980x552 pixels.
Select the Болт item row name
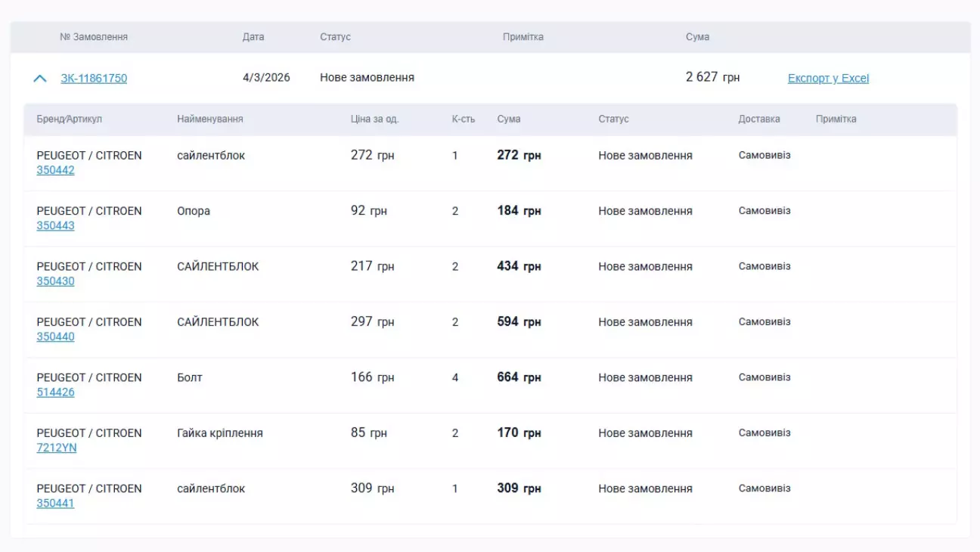tap(190, 377)
